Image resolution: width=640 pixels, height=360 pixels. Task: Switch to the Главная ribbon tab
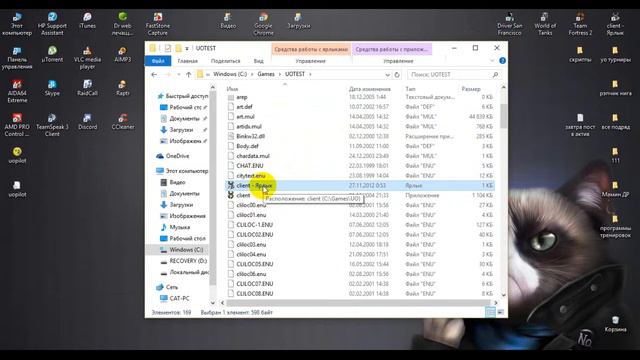[188, 61]
